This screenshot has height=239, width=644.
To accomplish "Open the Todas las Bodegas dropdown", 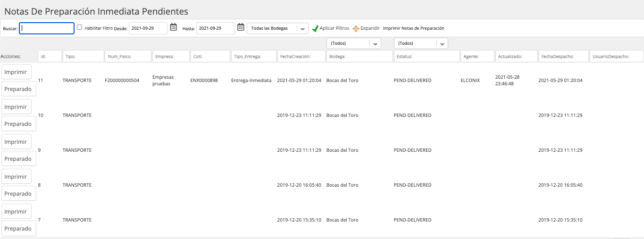I will pos(277,28).
